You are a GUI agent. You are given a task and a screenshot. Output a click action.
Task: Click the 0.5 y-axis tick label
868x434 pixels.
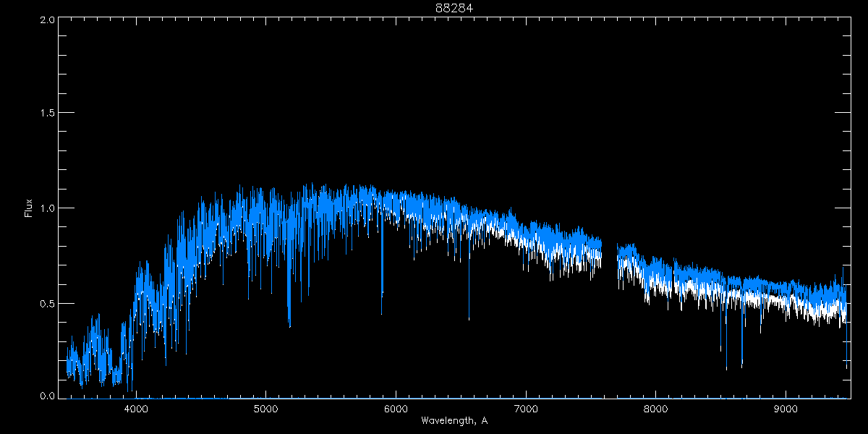coord(46,303)
